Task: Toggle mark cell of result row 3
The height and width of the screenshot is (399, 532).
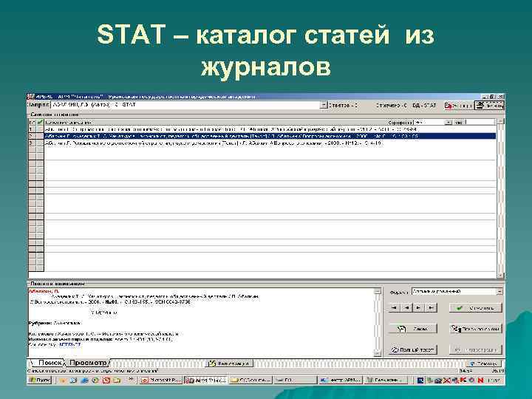Action: pyautogui.click(x=40, y=143)
